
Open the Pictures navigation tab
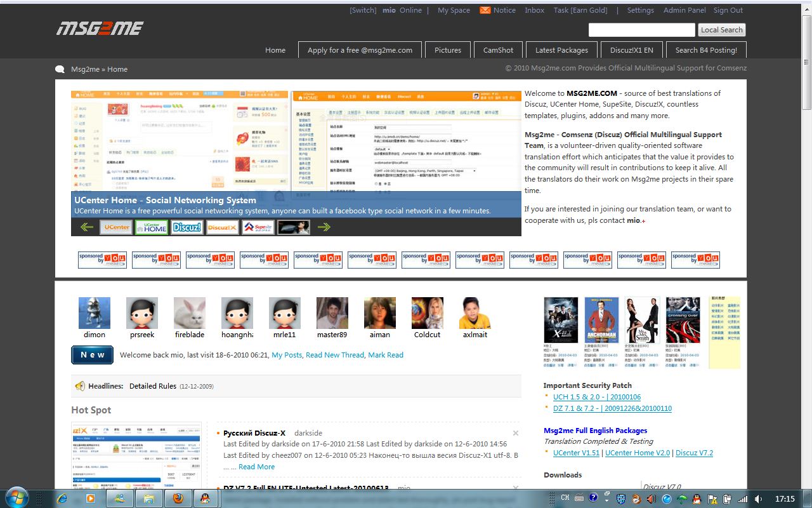[x=448, y=50]
